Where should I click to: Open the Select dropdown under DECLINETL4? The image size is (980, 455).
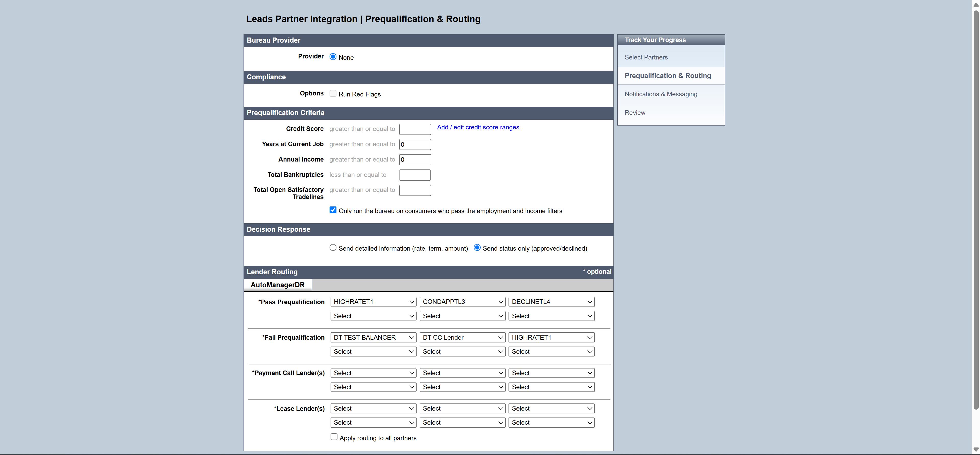551,316
